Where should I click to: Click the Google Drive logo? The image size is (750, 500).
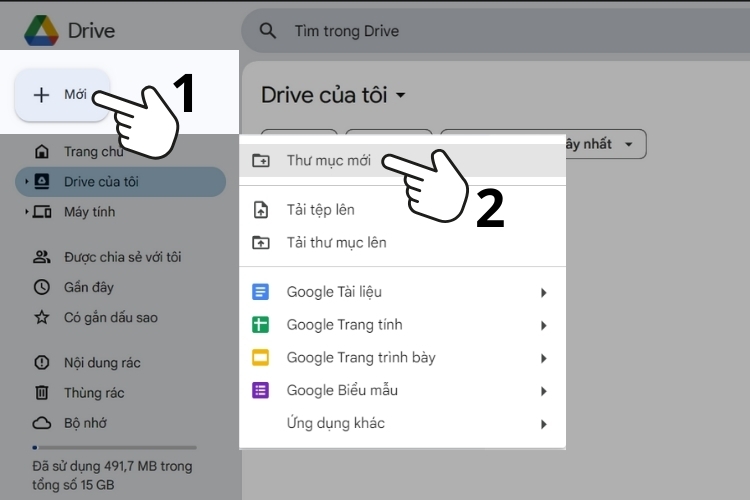pos(42,31)
